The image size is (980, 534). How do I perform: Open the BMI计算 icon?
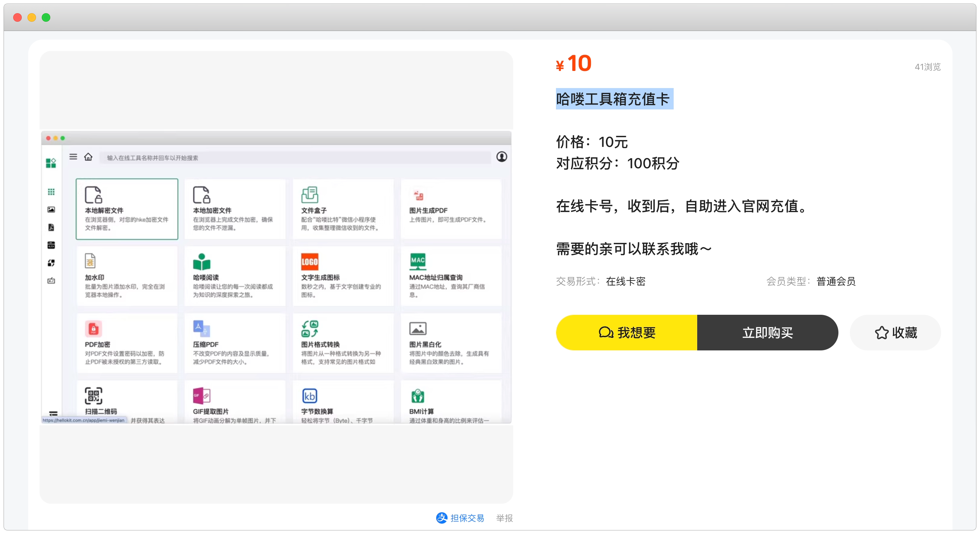click(x=418, y=396)
